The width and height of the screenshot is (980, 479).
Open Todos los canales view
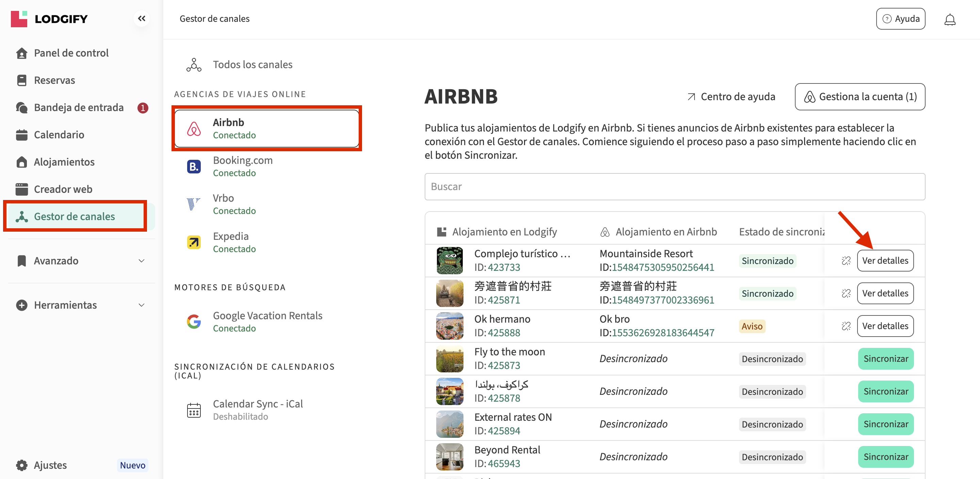252,64
